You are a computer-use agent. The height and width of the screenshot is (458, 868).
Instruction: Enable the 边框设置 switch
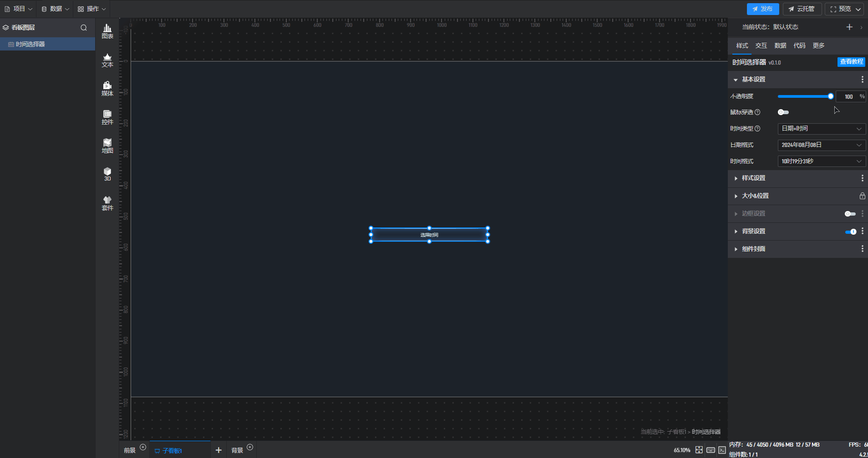tap(850, 214)
